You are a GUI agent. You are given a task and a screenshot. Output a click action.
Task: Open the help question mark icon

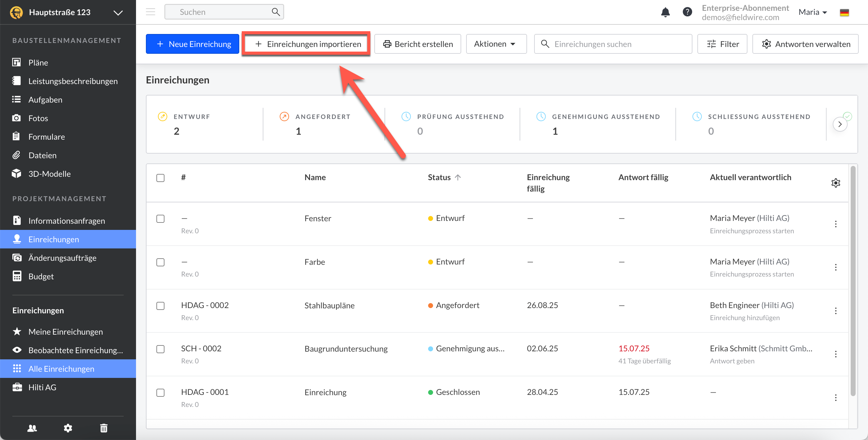tap(687, 12)
